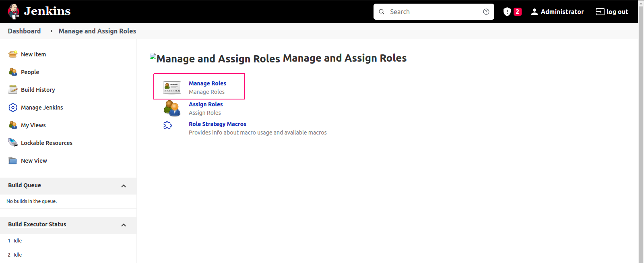Viewport: 644px width, 263px height.
Task: Open My Views from the sidebar
Action: pyautogui.click(x=33, y=125)
